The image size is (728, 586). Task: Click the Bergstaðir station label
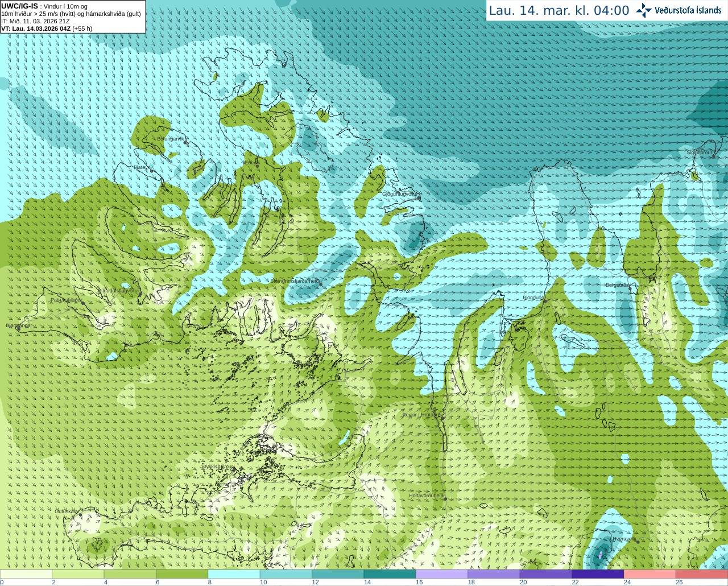pyautogui.click(x=617, y=285)
